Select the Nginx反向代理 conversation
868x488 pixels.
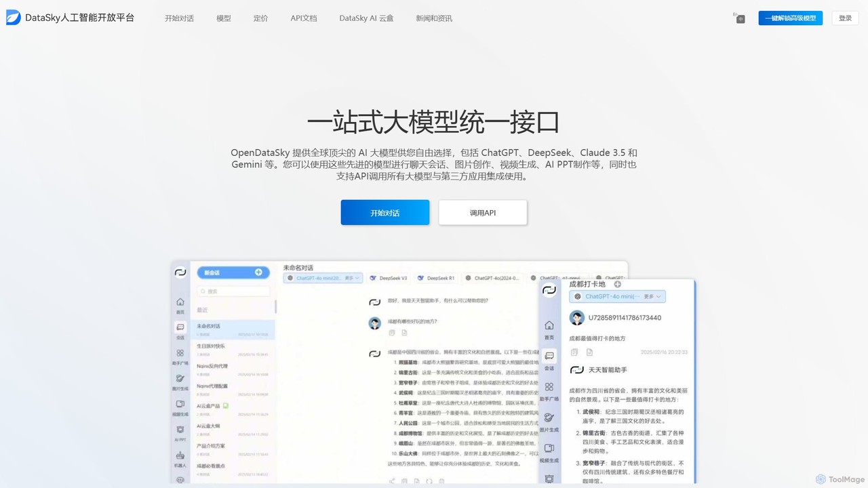(x=233, y=369)
